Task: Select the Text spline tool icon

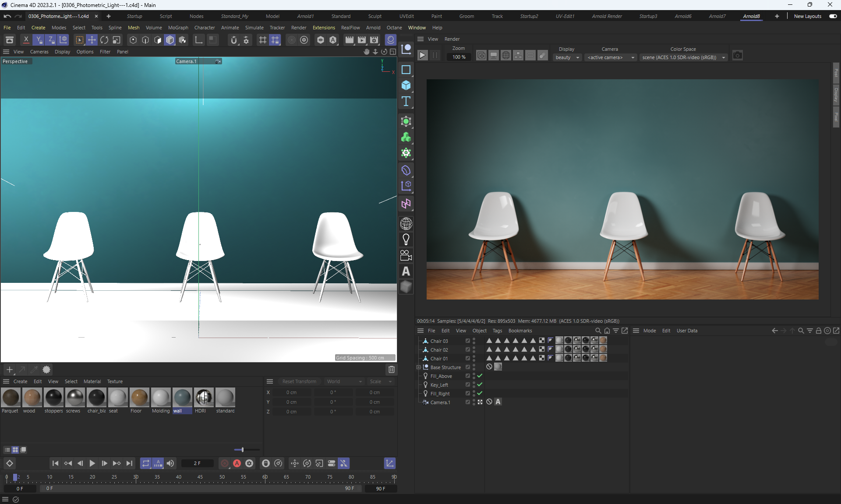Action: click(x=406, y=102)
